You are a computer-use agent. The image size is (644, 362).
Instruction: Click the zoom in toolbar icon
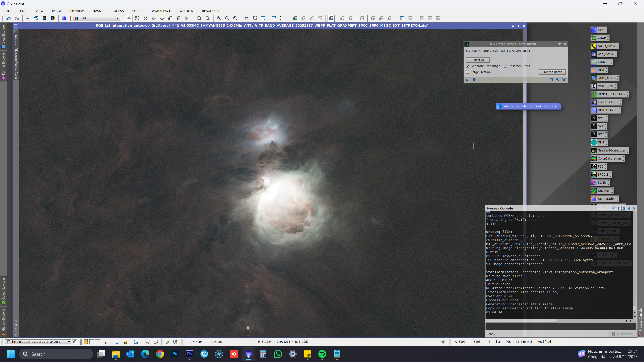(199, 18)
